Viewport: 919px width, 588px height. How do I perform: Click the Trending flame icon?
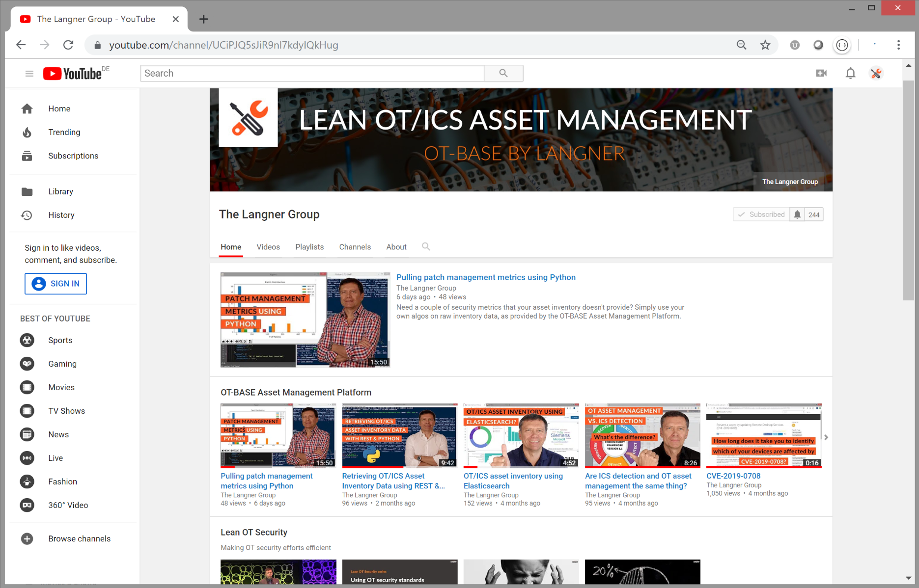click(27, 132)
